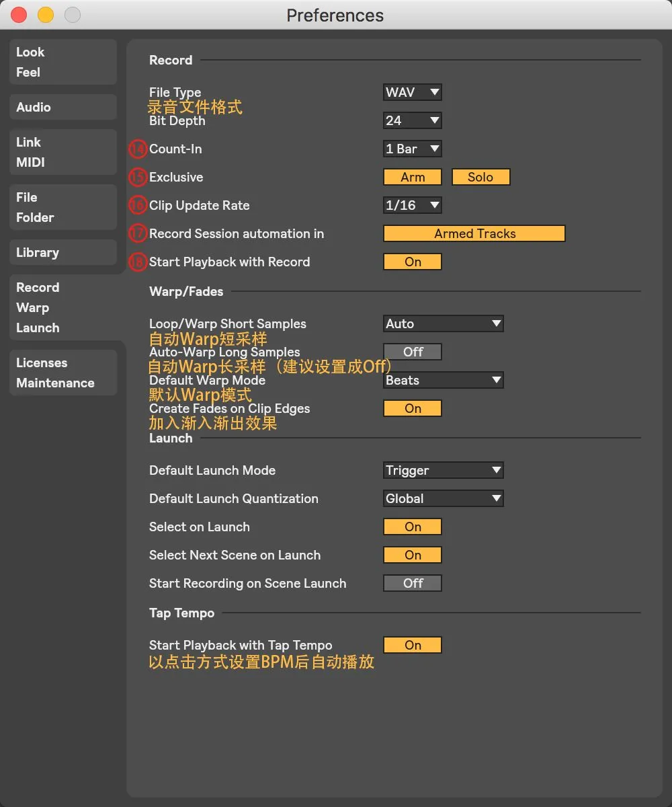Click the Clip Update Rate label
The height and width of the screenshot is (807, 672).
click(199, 205)
